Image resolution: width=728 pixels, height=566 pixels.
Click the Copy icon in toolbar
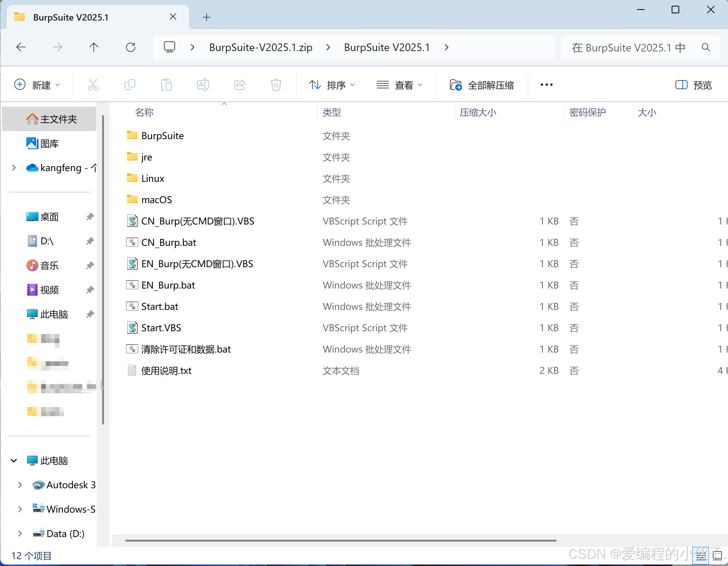click(130, 85)
